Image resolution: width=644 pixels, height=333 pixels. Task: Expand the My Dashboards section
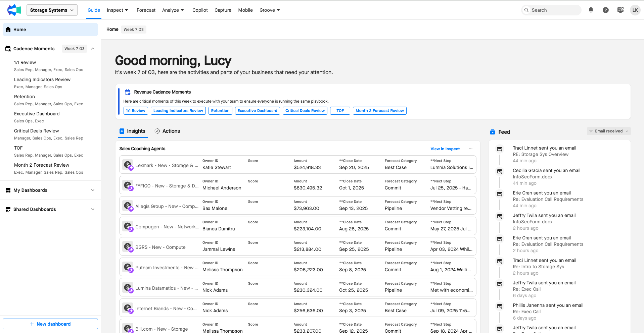(93, 190)
